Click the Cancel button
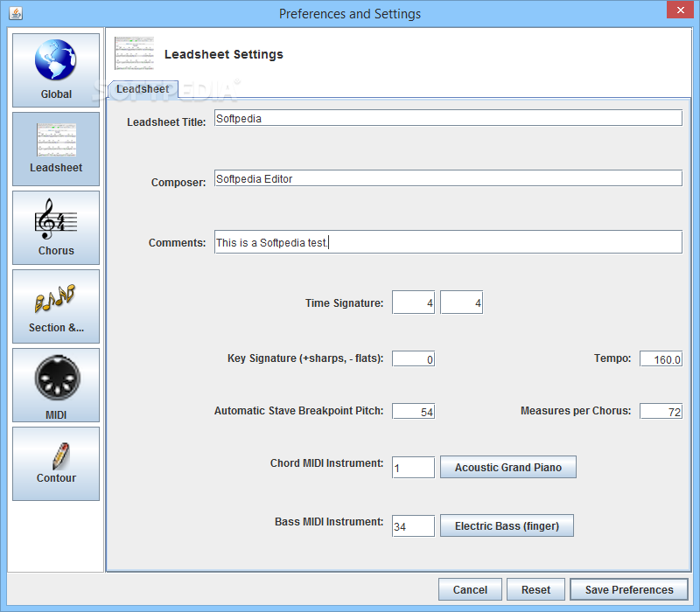 pos(470,589)
